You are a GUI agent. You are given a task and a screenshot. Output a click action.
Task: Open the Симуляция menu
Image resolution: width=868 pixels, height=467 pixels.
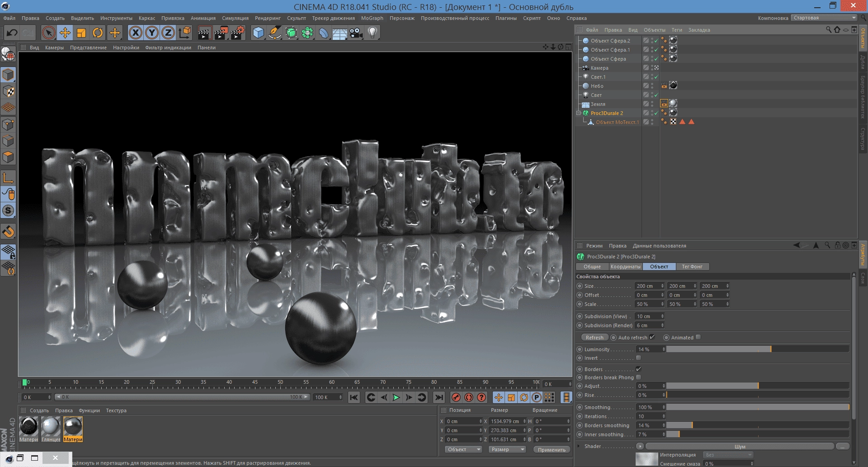click(235, 18)
